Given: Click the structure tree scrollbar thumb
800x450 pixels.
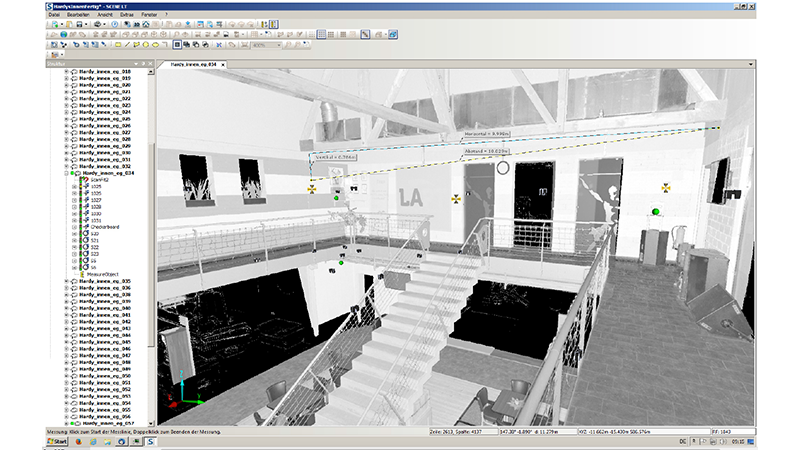Looking at the screenshot, I should [x=151, y=245].
